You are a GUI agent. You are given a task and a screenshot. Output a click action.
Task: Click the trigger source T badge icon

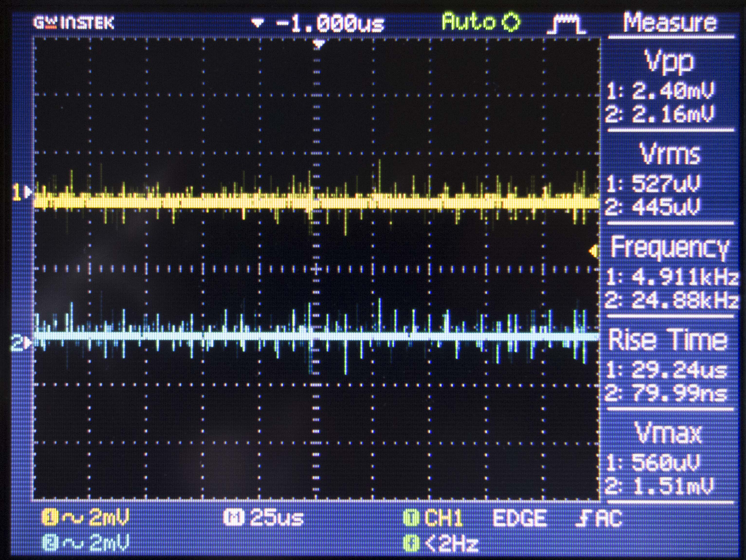pos(411,518)
